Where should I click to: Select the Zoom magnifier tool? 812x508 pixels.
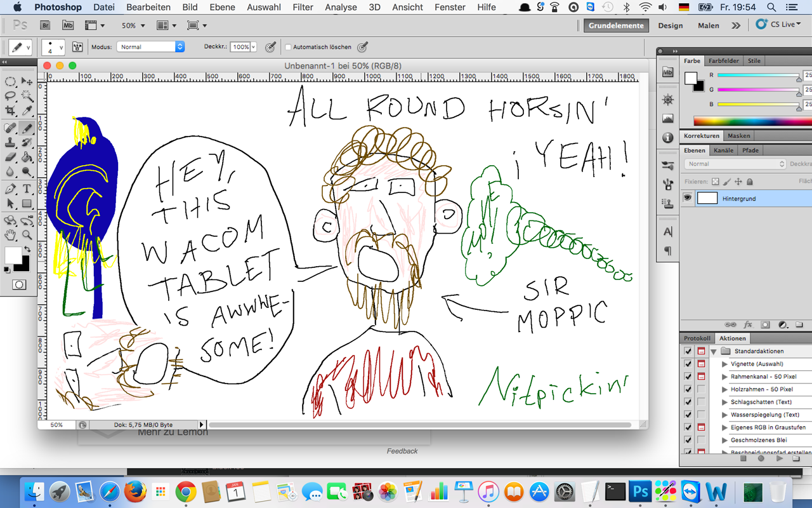click(x=27, y=235)
